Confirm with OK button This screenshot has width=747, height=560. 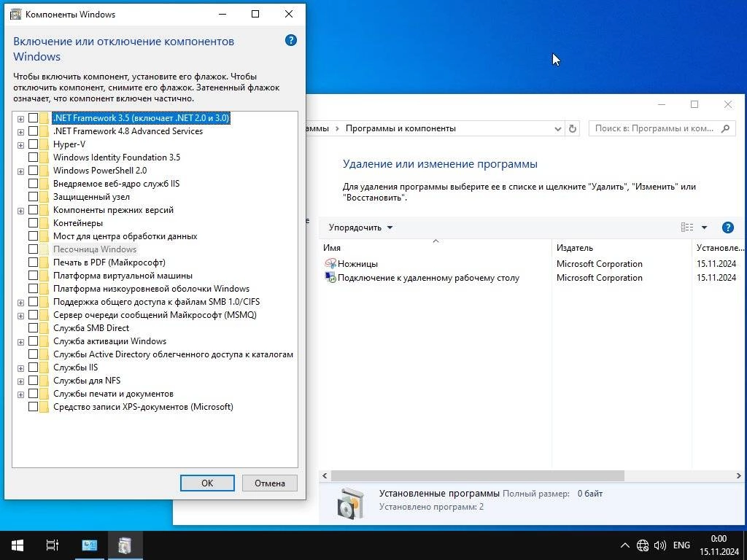[x=207, y=483]
